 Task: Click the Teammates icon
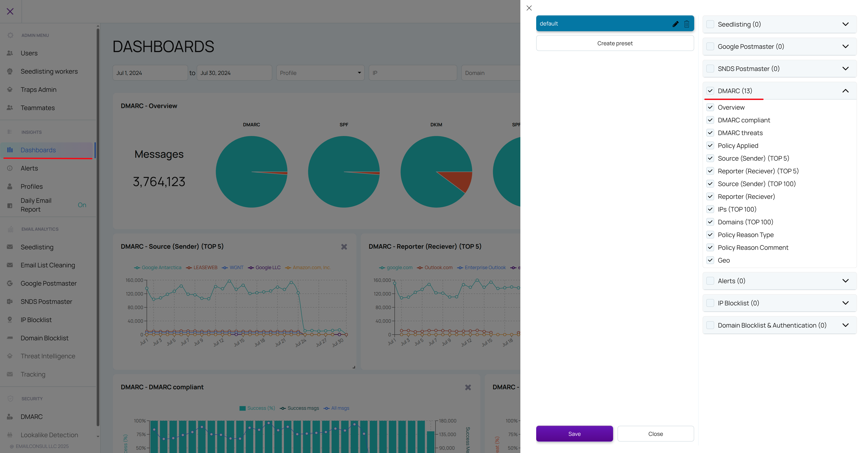click(x=10, y=107)
